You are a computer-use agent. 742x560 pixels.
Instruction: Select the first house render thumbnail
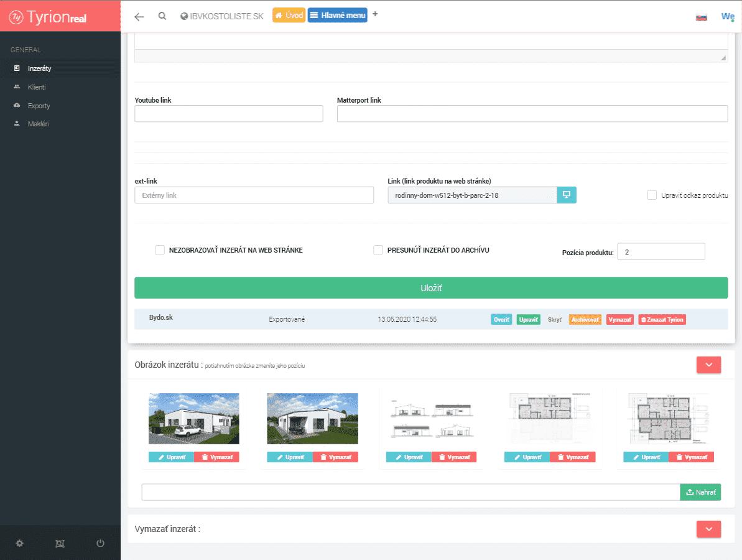click(193, 418)
